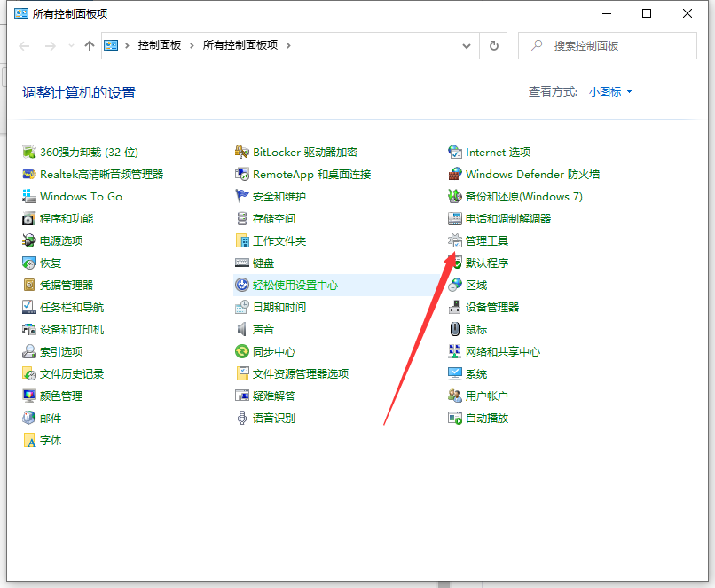Click the up-one-level arrow button
Viewport: 715px width, 588px height.
point(90,46)
